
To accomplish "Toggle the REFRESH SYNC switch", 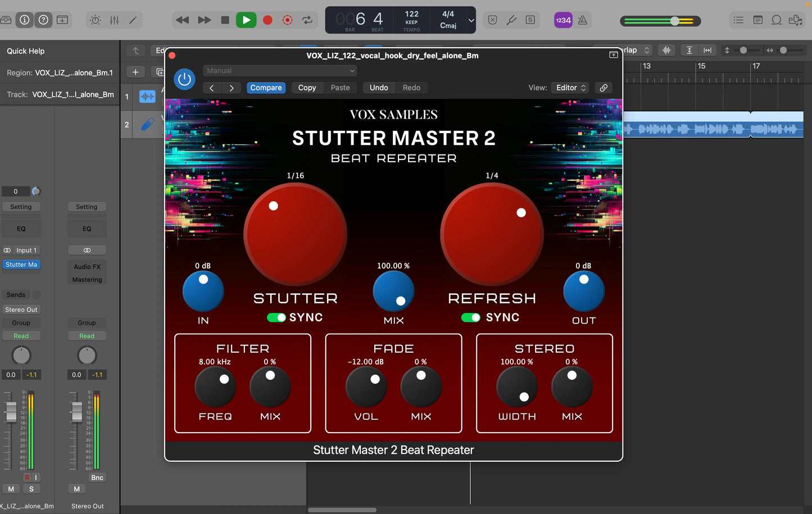I will tap(471, 317).
